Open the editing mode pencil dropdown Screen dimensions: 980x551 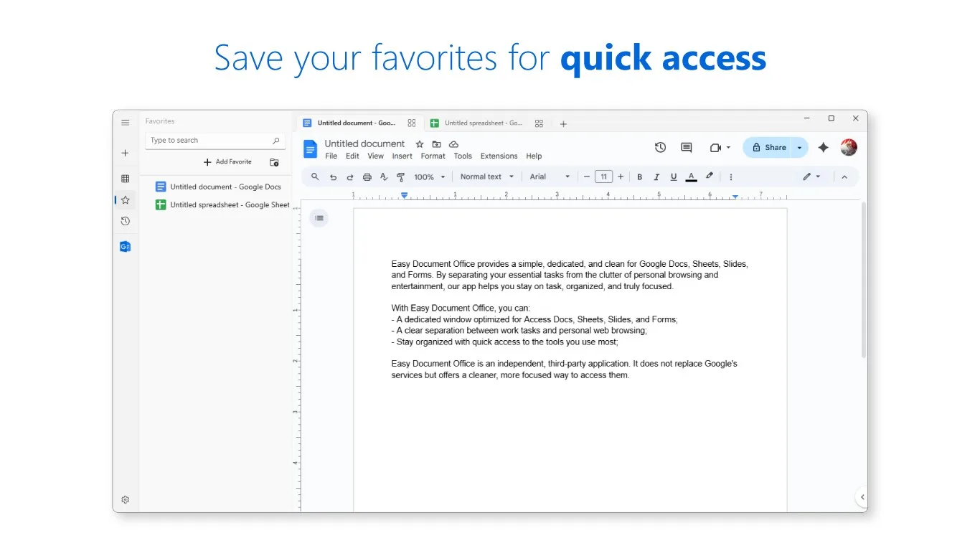click(811, 176)
